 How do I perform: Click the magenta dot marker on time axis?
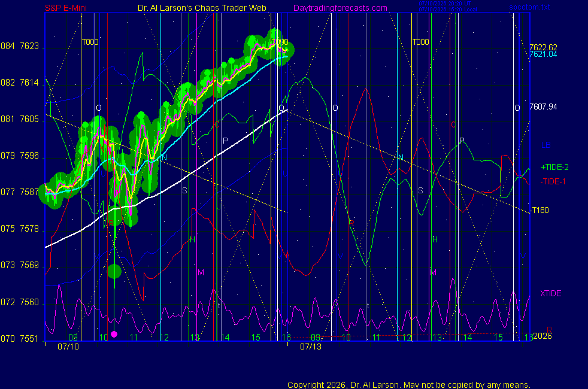[x=114, y=334]
